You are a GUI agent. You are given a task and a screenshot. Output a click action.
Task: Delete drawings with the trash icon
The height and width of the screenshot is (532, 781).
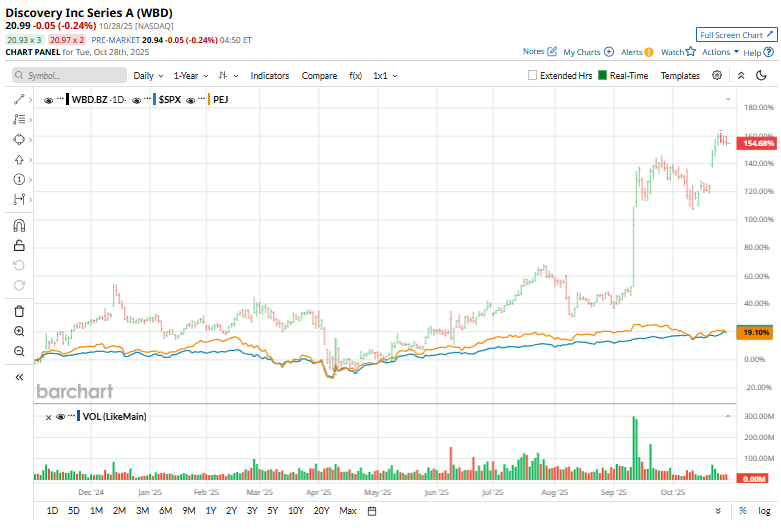(19, 311)
